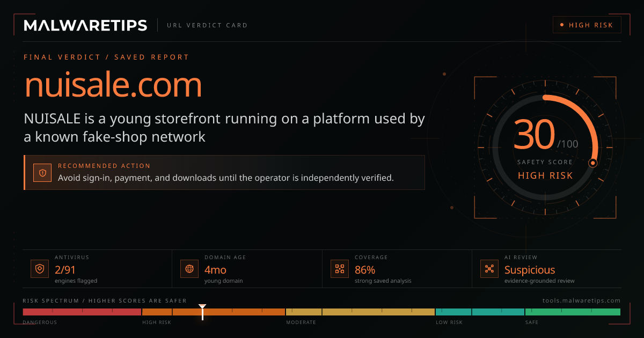Click the "4mo" domain age value
644x338 pixels.
[x=214, y=270]
